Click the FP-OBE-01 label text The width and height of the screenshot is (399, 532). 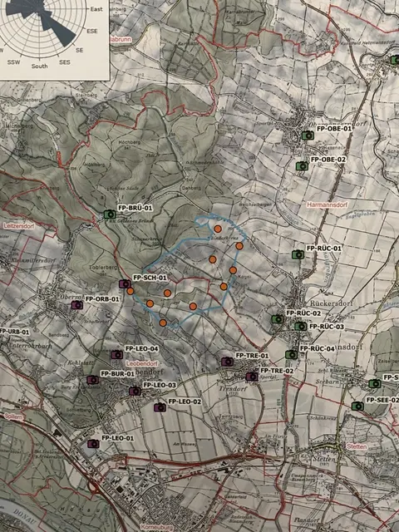334,129
